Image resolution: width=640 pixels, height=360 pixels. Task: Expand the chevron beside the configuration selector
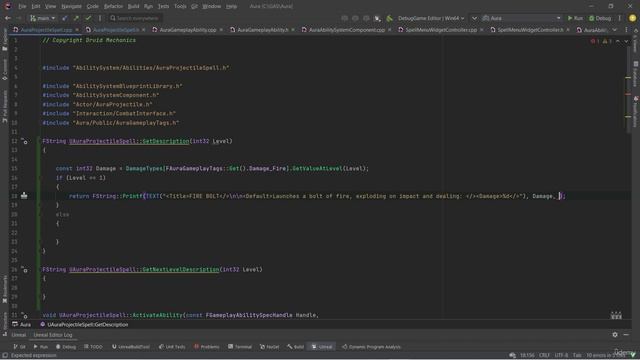(x=474, y=18)
